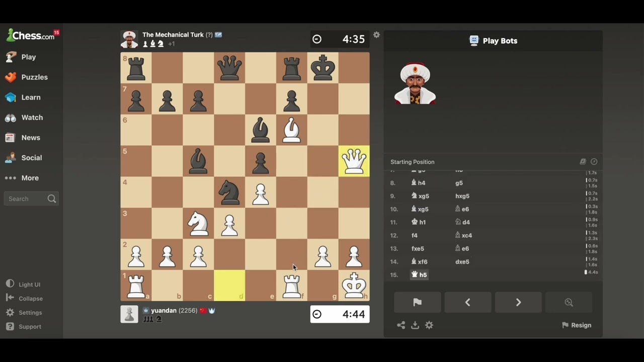Open the Chess.com logo home link
The height and width of the screenshot is (362, 644).
point(30,36)
